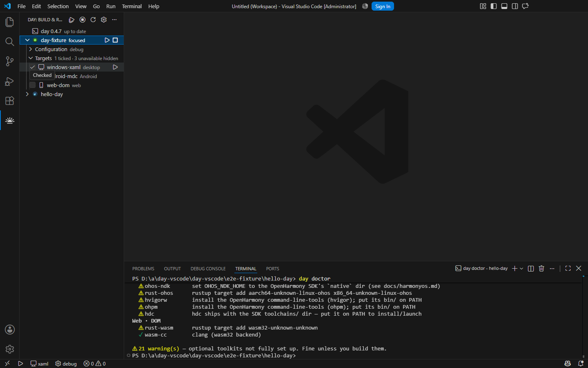588x368 pixels.
Task: Toggle primary side bar visibility
Action: pos(494,6)
